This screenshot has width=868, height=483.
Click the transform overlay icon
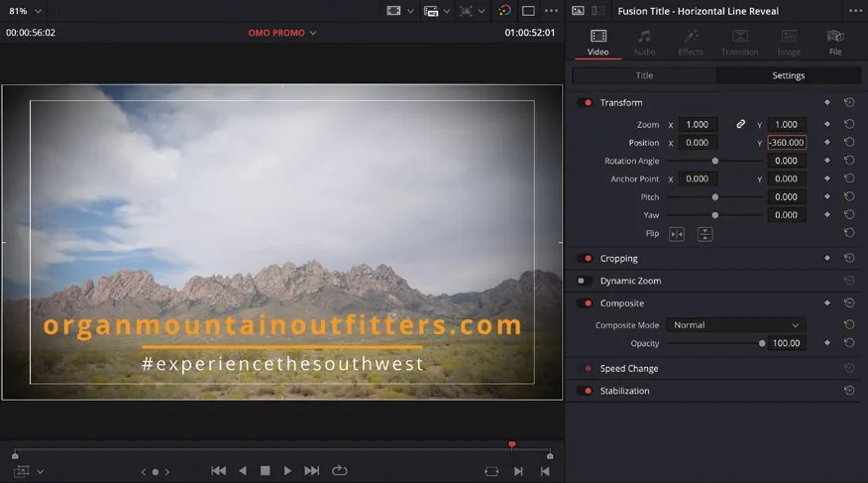click(466, 11)
